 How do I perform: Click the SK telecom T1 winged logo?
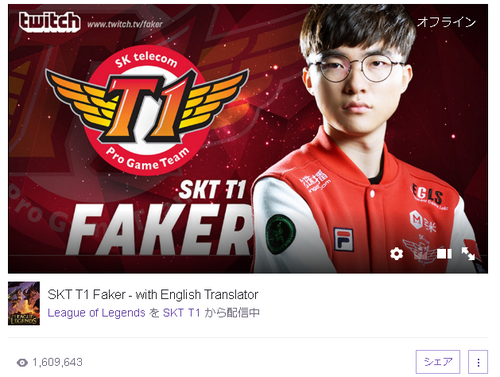click(147, 110)
